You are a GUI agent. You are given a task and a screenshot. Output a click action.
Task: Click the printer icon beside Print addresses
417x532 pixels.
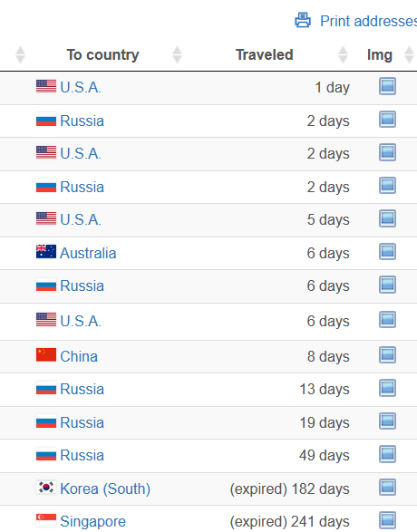coord(302,20)
